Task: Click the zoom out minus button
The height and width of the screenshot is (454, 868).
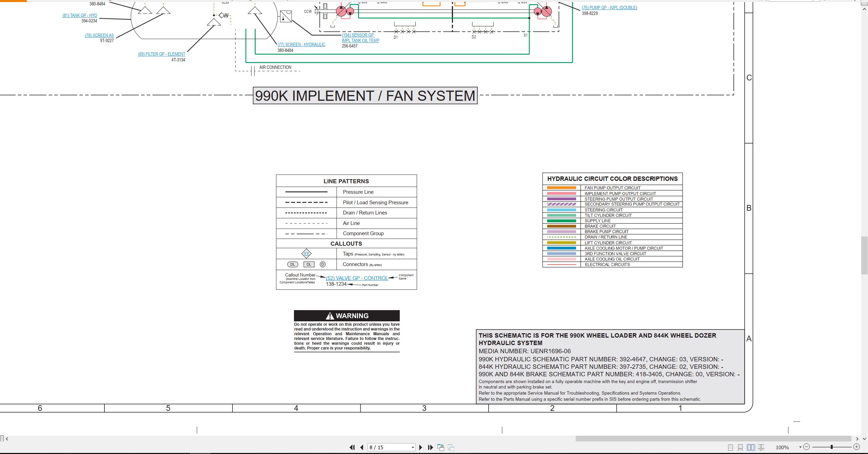Action: (x=807, y=447)
